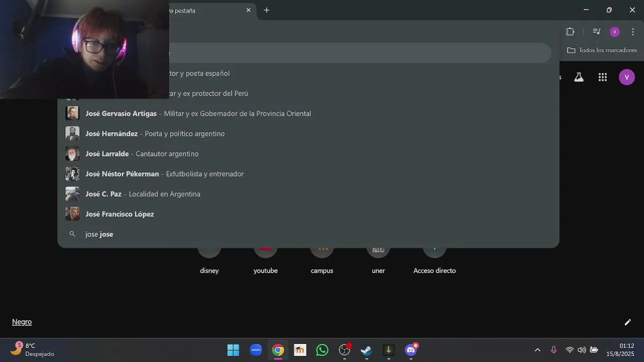644x362 pixels.
Task: Open the weather widget showing 8°C
Action: (33, 349)
